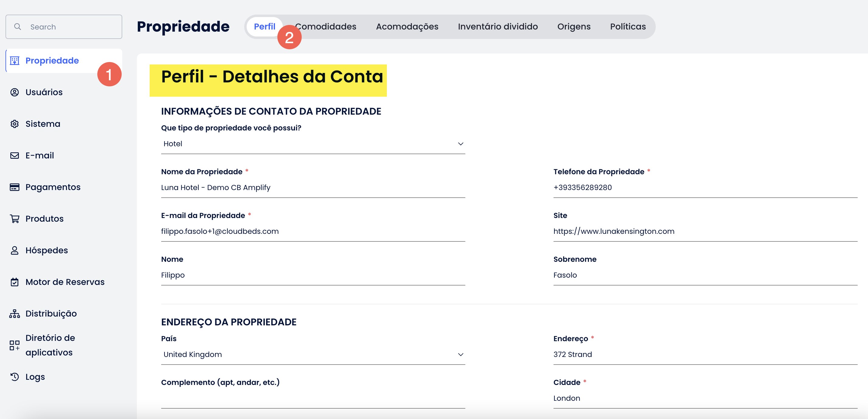The image size is (868, 419).
Task: Open the Inventário dividido tab
Action: (x=498, y=27)
